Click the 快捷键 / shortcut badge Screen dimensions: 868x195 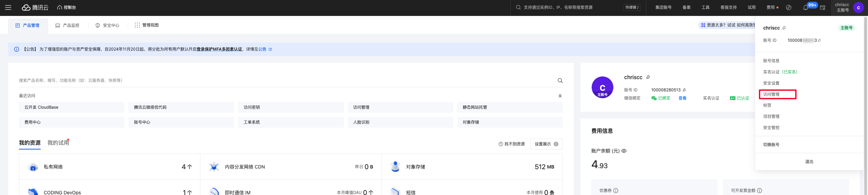632,7
